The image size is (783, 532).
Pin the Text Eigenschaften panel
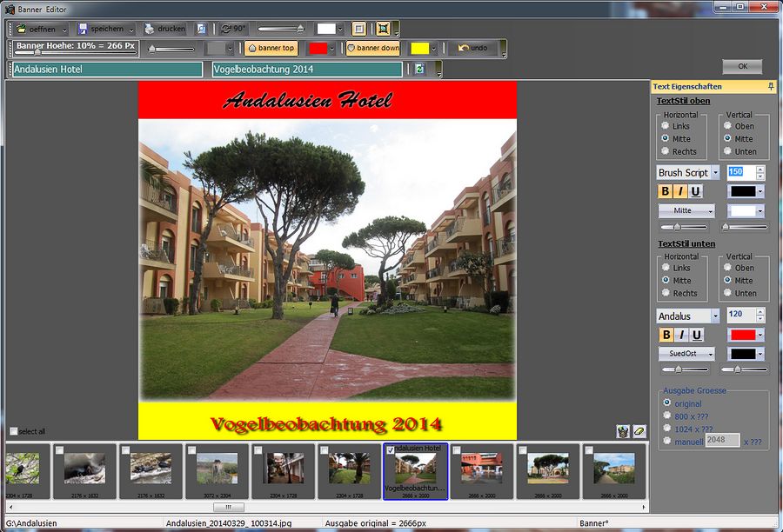[x=771, y=87]
